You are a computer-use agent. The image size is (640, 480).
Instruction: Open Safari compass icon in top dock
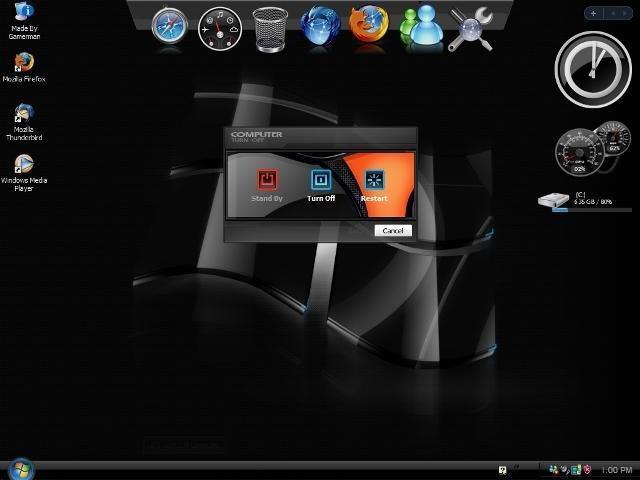[170, 26]
